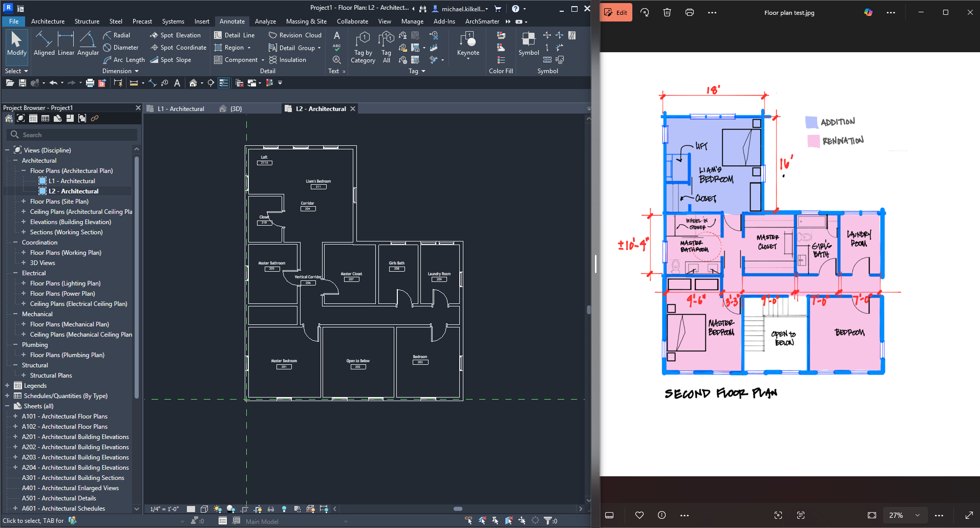
Task: Open file info icon in Photos
Action: point(662,515)
